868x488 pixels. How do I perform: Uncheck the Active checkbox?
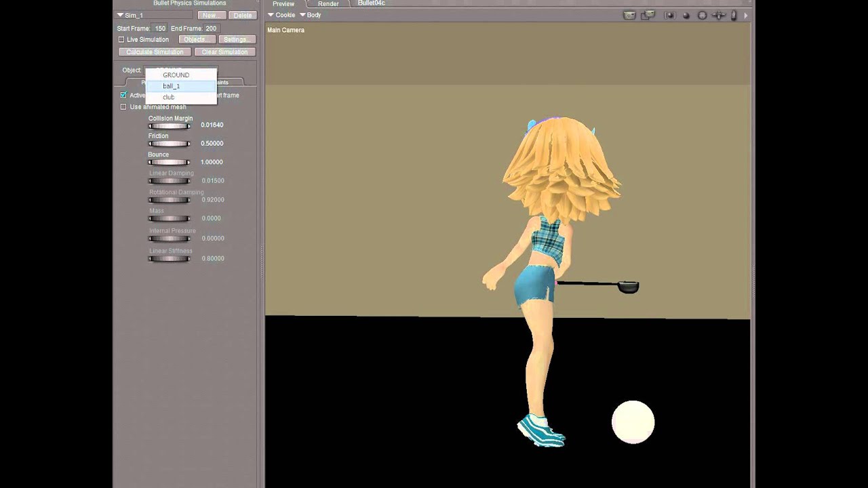click(x=123, y=95)
